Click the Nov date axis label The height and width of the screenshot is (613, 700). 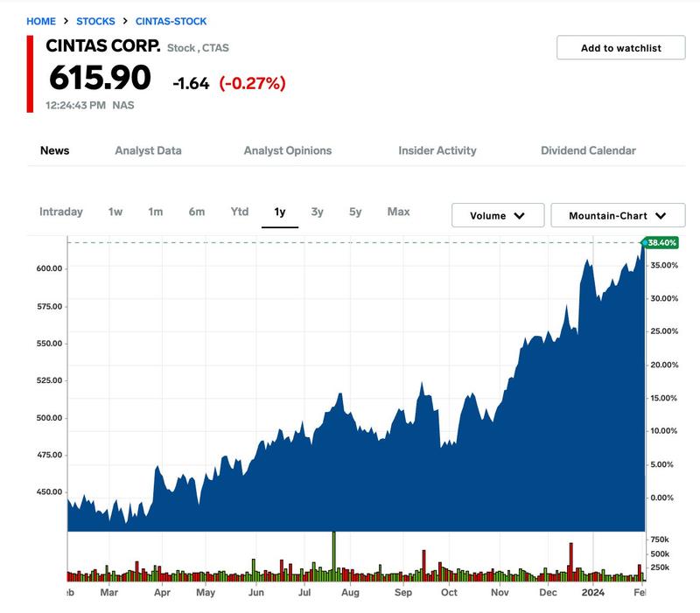pyautogui.click(x=500, y=593)
